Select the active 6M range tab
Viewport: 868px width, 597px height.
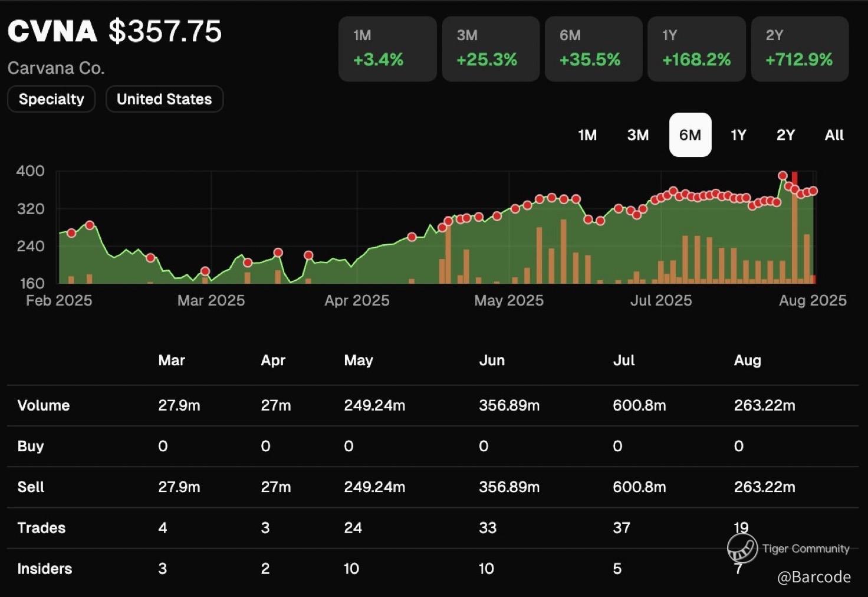690,135
